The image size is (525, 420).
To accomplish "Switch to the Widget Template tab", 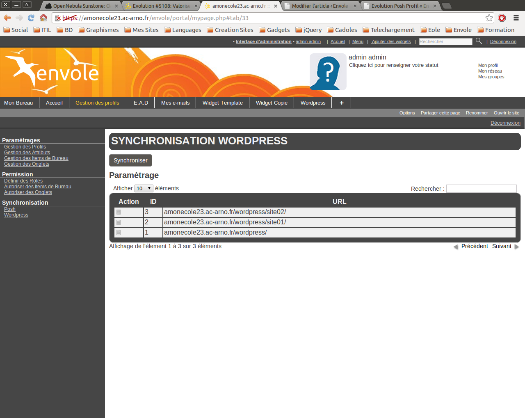I will 222,103.
